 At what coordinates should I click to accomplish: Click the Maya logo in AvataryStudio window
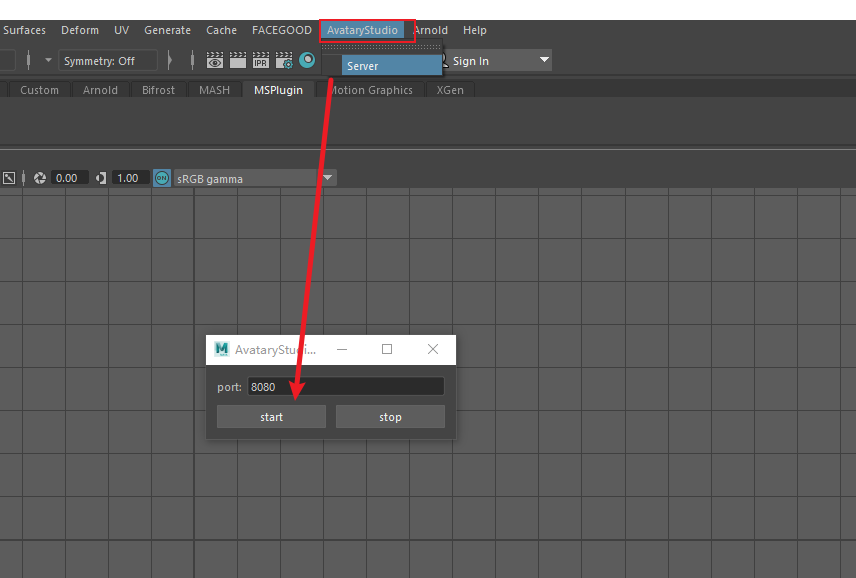click(x=221, y=349)
